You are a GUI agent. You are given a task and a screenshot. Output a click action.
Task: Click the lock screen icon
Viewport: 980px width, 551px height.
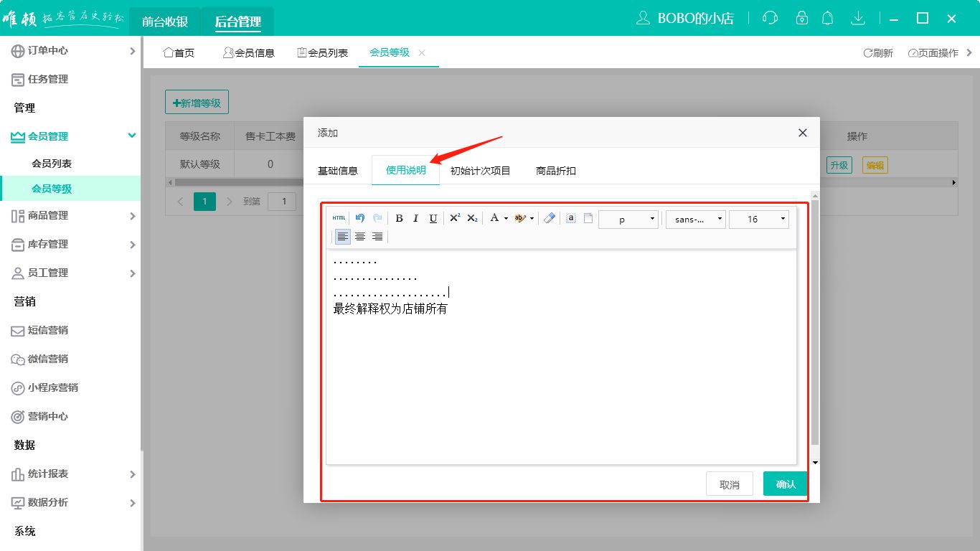[802, 18]
